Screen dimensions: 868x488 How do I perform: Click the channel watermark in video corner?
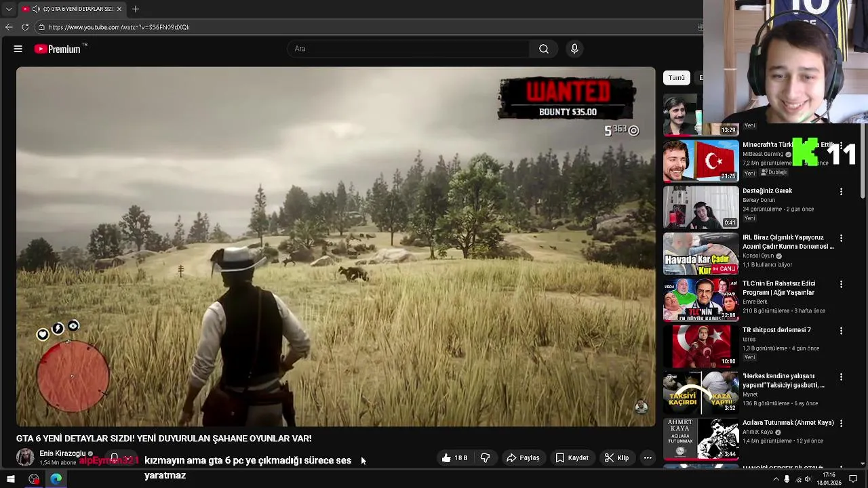click(x=641, y=405)
